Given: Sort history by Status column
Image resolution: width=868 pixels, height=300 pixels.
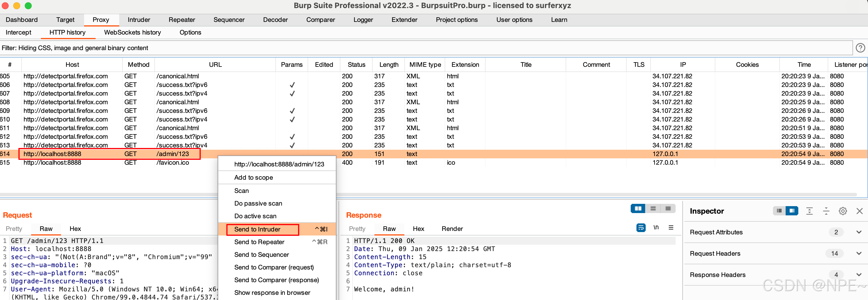Looking at the screenshot, I should (356, 65).
